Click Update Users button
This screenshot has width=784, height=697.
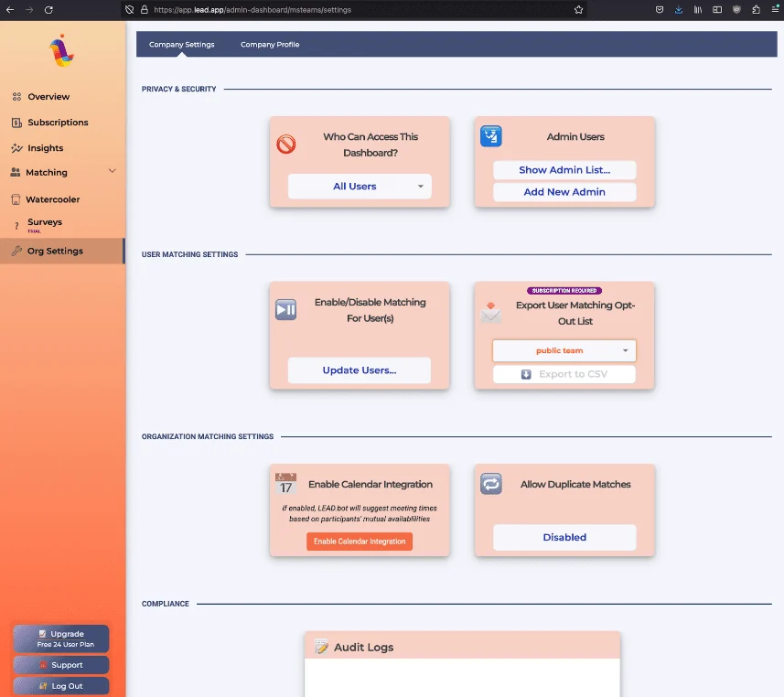tap(360, 370)
